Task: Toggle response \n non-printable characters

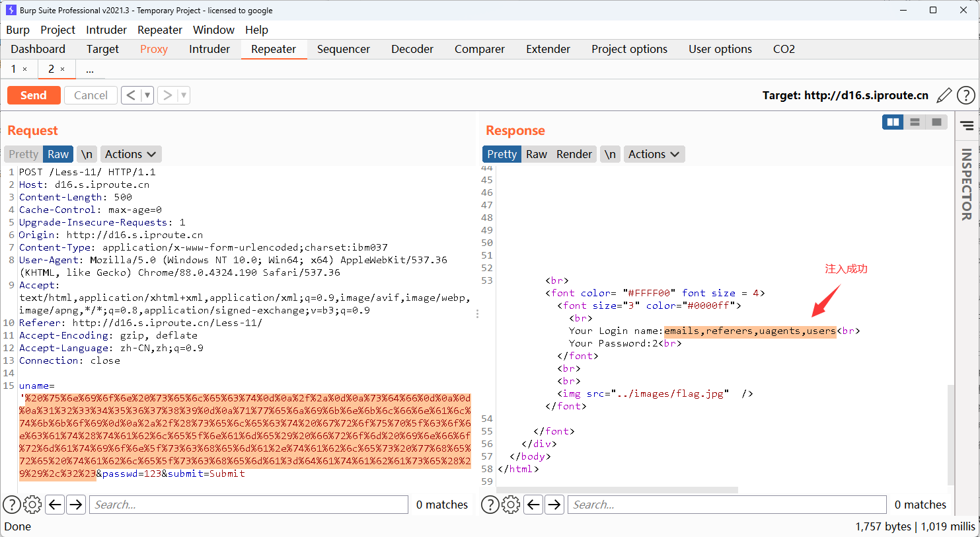Action: 610,154
